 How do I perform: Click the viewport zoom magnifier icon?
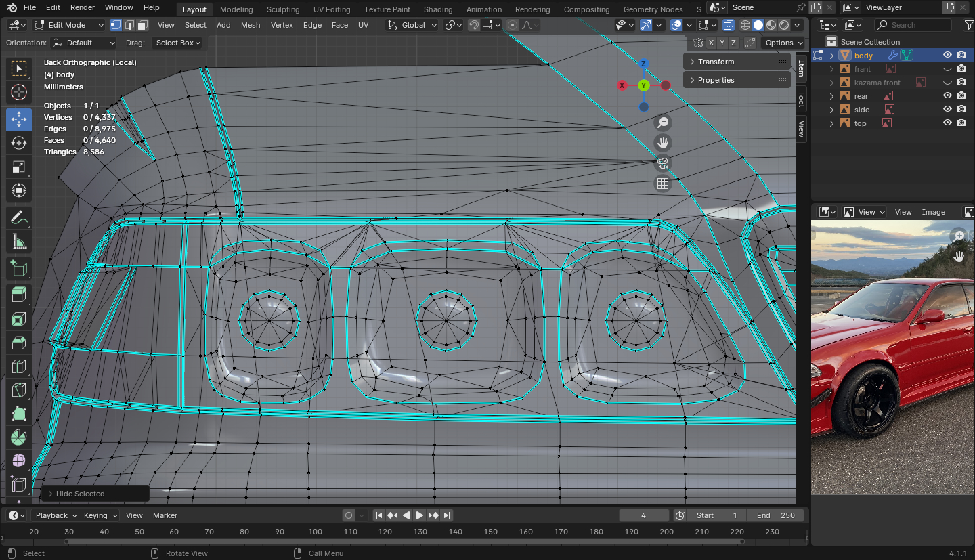tap(663, 123)
